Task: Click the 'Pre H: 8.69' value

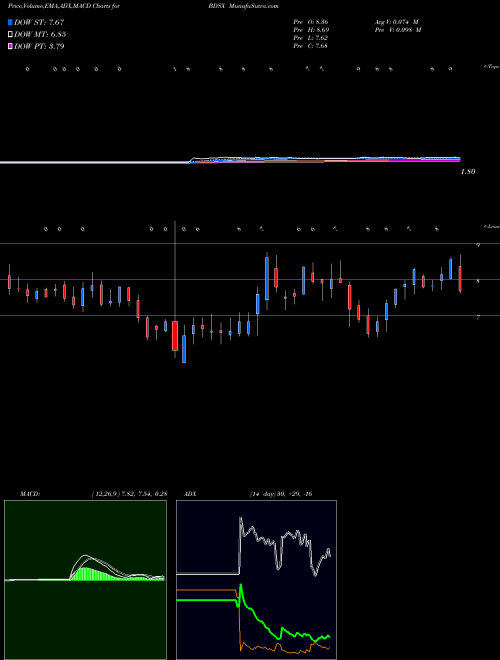Action: coord(311,29)
